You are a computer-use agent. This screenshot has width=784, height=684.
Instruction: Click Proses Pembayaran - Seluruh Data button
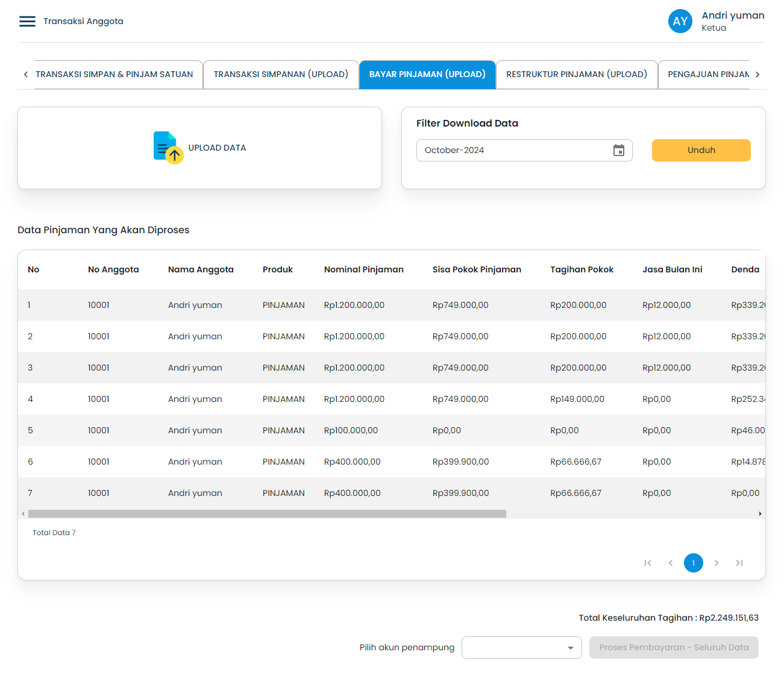point(673,648)
